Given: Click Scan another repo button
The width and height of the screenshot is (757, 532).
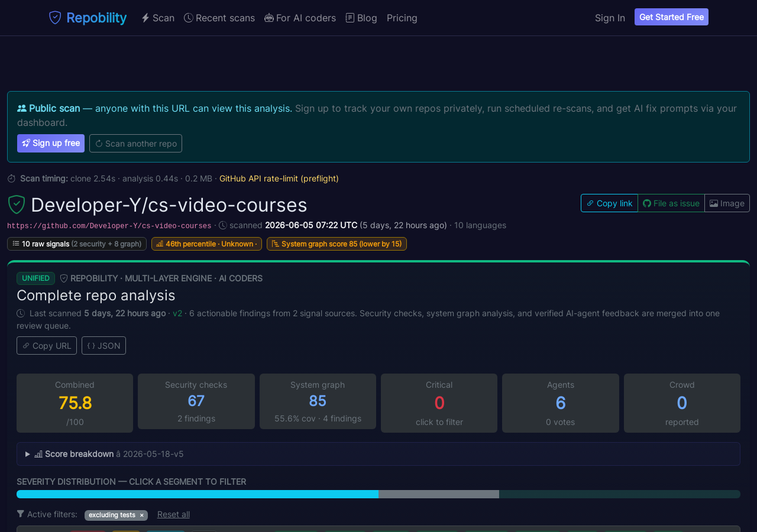Looking at the screenshot, I should point(135,143).
